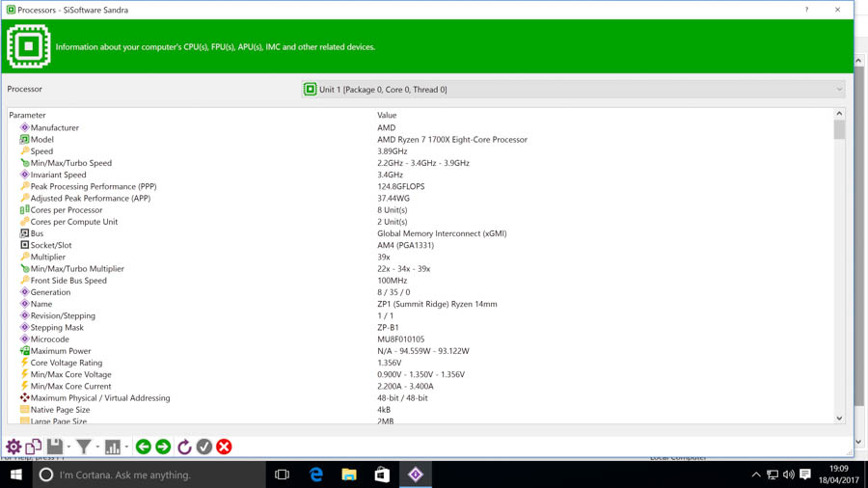This screenshot has width=868, height=488.
Task: Select the Maximum Power row
Action: (x=420, y=351)
